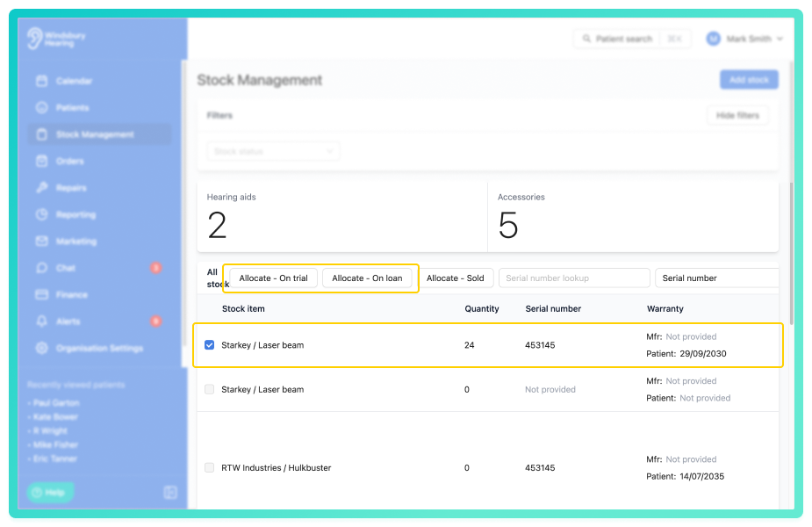The width and height of the screenshot is (812, 527).
Task: Collapse the sidebar with the panel icon
Action: (x=170, y=492)
